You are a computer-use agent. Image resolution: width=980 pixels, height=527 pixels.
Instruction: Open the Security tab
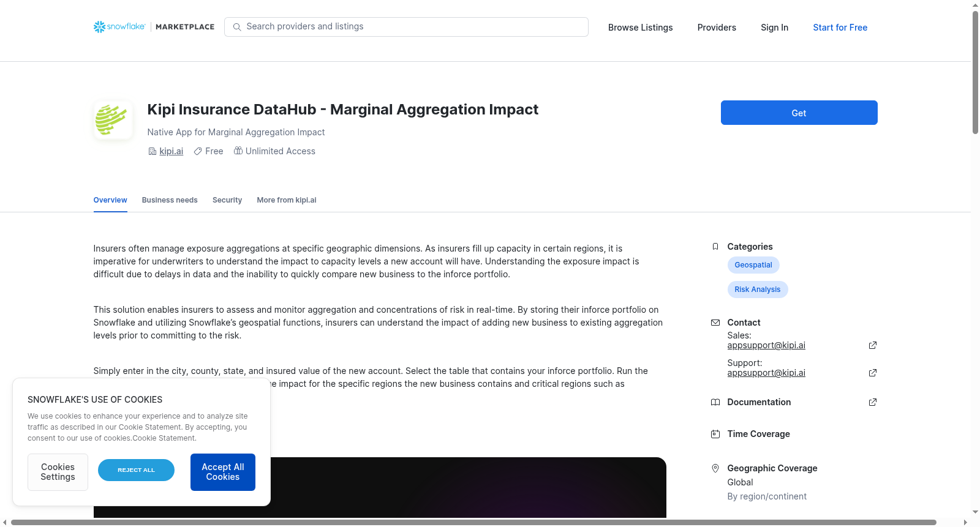(x=227, y=200)
